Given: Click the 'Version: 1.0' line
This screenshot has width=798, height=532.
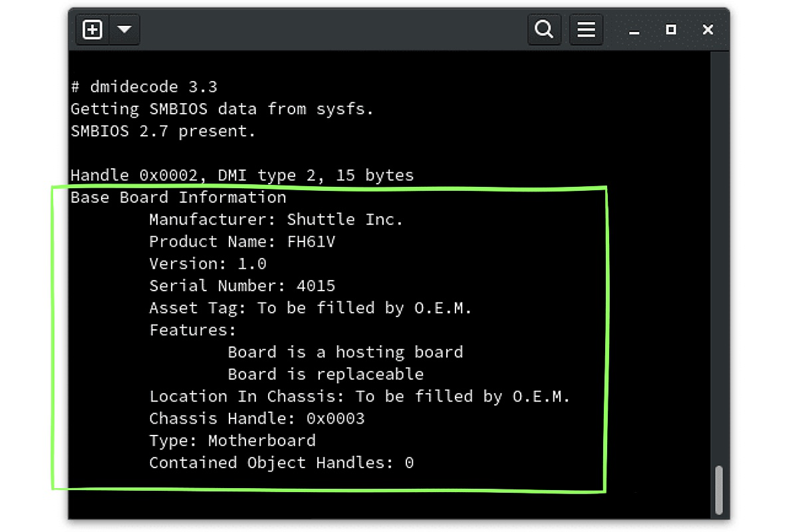Looking at the screenshot, I should pyautogui.click(x=207, y=263).
